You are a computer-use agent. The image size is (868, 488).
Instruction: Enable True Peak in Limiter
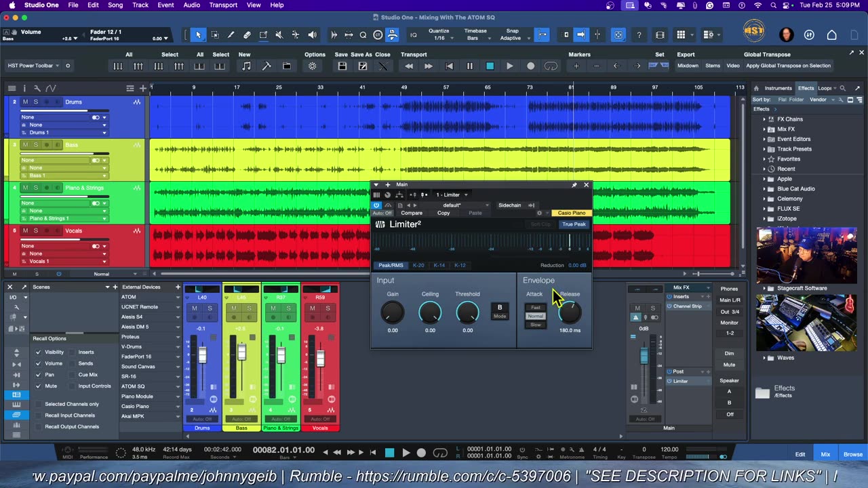(x=574, y=224)
